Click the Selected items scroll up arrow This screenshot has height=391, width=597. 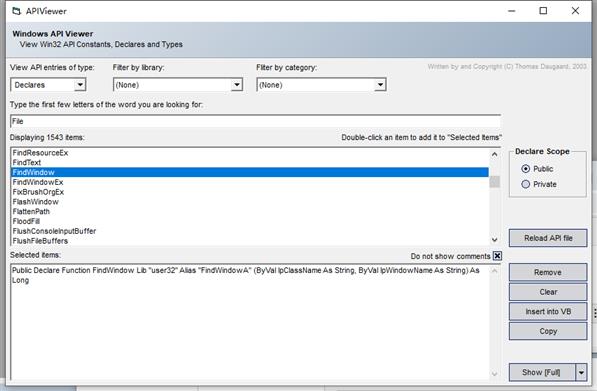(495, 271)
